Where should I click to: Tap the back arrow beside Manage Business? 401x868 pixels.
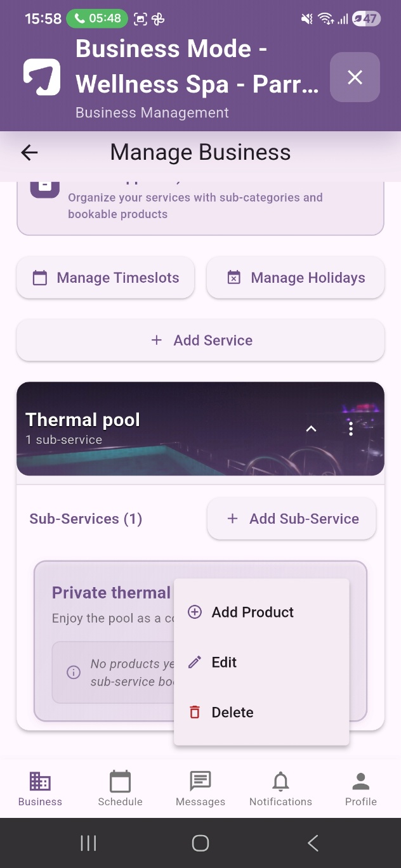(29, 152)
